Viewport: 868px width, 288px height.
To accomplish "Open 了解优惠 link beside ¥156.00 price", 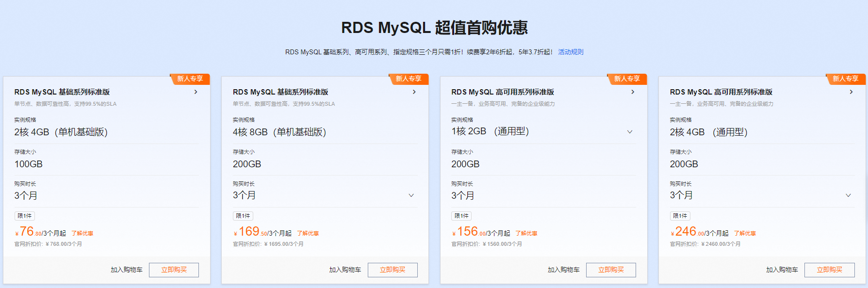I will [x=526, y=234].
